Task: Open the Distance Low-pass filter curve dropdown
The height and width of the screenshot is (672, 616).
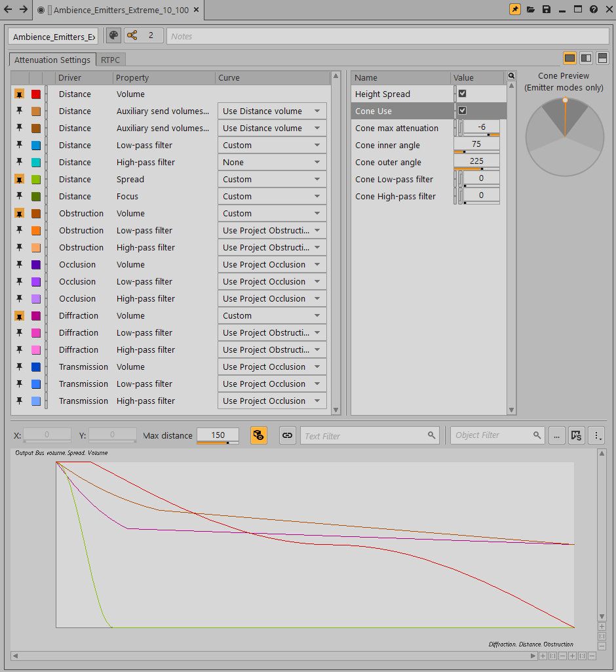Action: pyautogui.click(x=272, y=146)
